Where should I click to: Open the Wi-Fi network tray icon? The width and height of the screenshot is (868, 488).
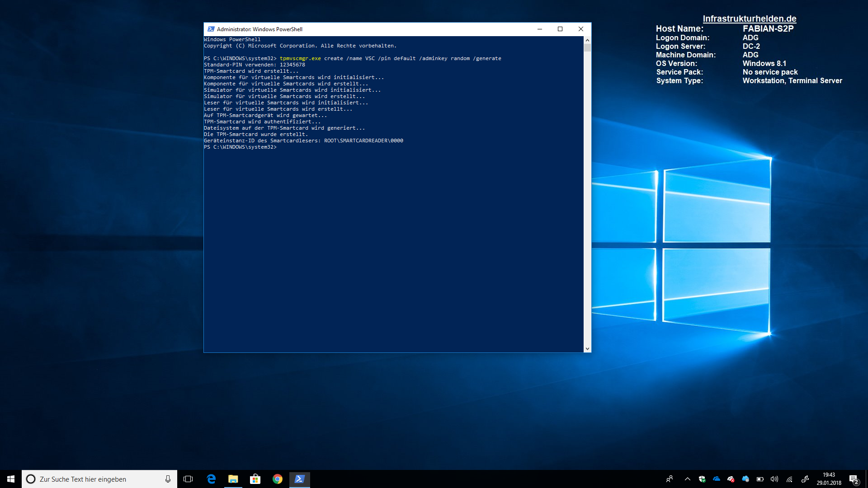click(789, 479)
